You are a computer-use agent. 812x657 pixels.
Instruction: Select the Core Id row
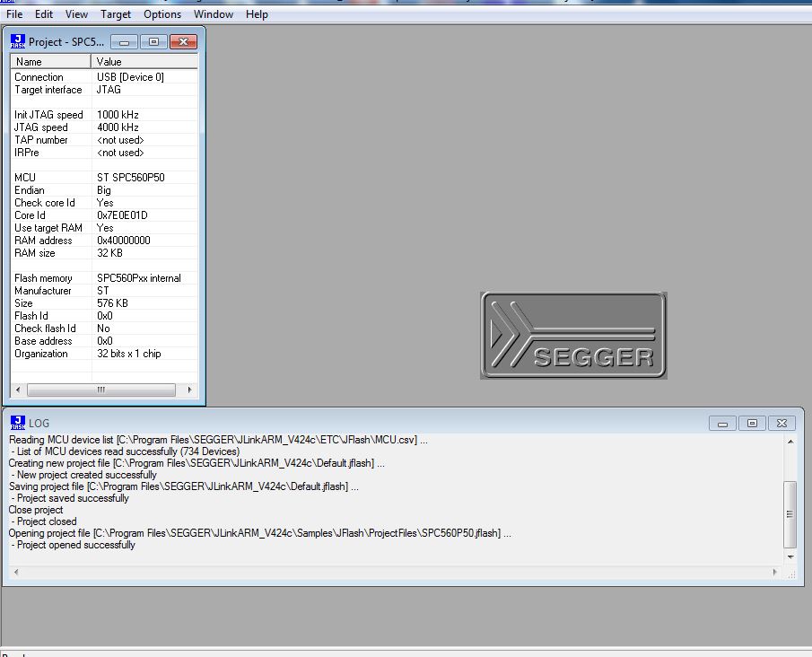click(x=103, y=215)
